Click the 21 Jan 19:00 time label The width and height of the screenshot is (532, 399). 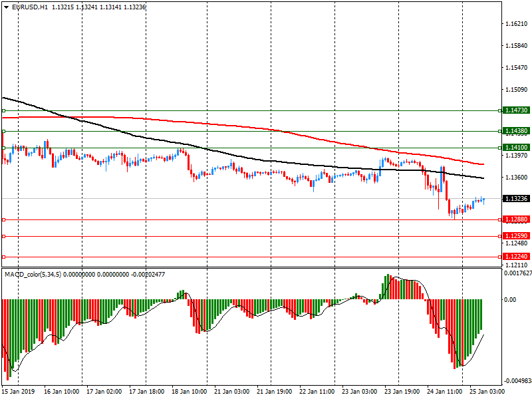click(x=275, y=391)
